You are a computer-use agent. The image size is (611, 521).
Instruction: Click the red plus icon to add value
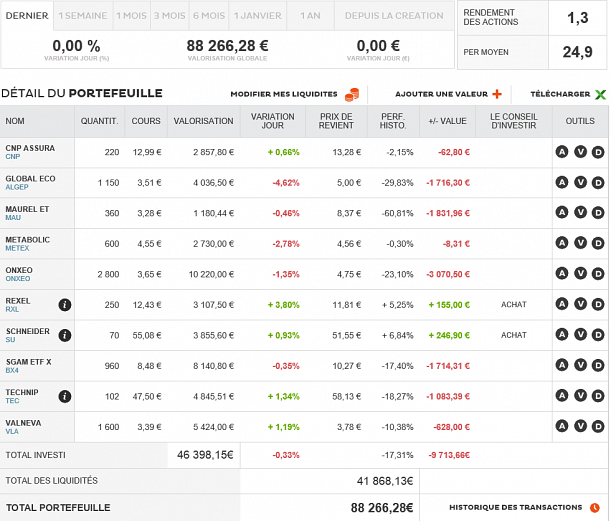tap(497, 94)
